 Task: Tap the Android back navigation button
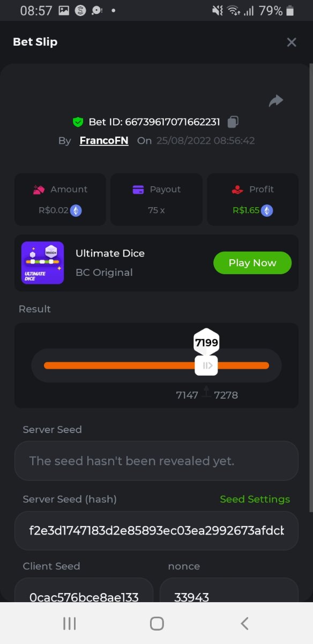[x=244, y=623]
